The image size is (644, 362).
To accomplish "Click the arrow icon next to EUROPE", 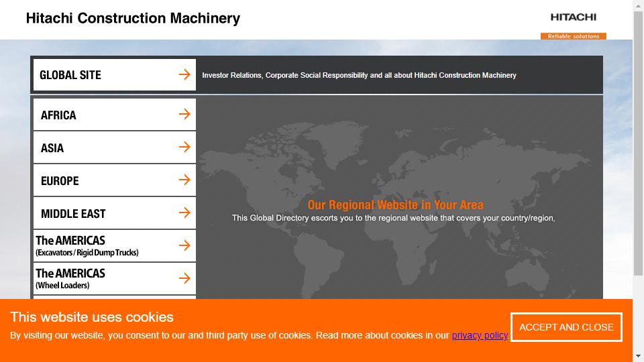I will point(184,180).
